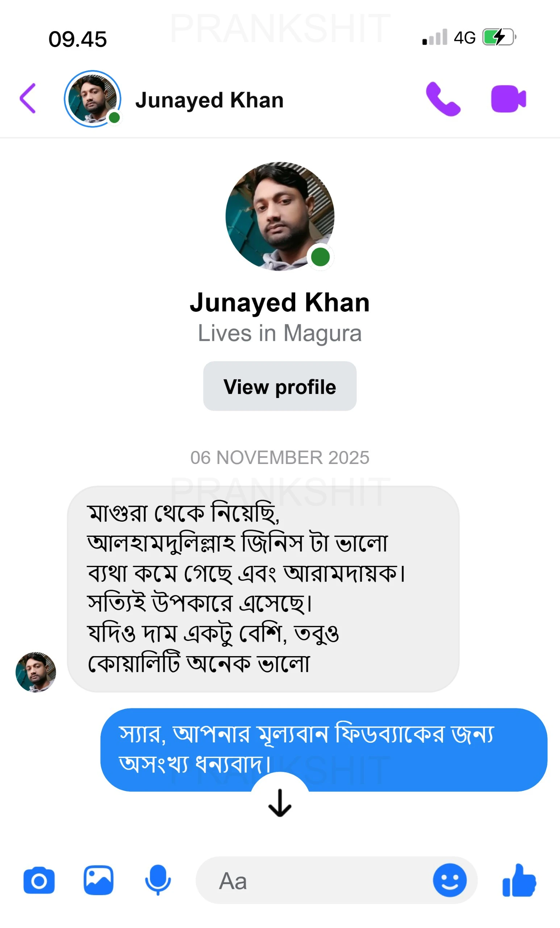Screen dimensions: 560x928
Task: Send a thumbs-up like
Action: (x=519, y=881)
